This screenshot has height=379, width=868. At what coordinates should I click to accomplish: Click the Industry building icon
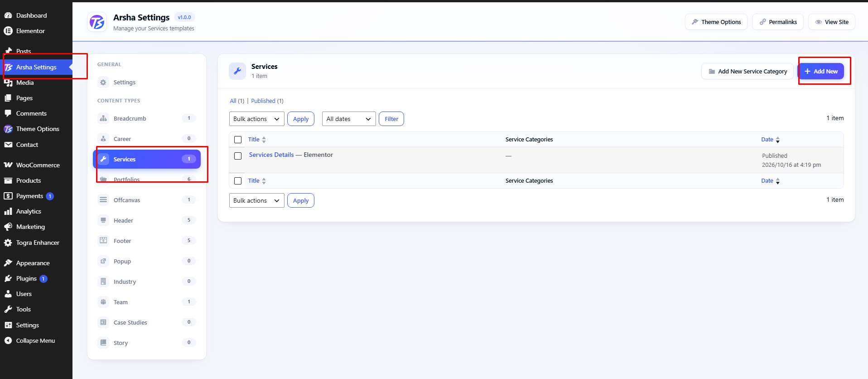[x=103, y=282]
